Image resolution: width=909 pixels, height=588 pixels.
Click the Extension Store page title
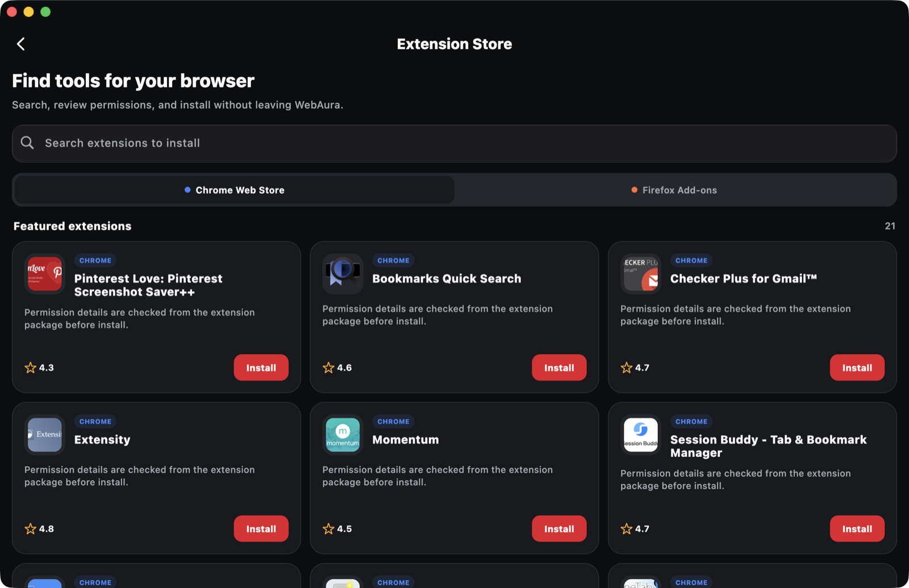454,44
